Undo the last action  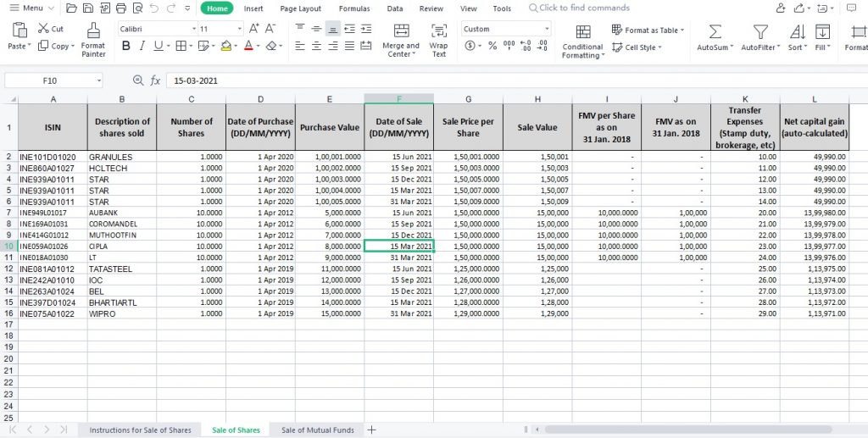pos(154,8)
